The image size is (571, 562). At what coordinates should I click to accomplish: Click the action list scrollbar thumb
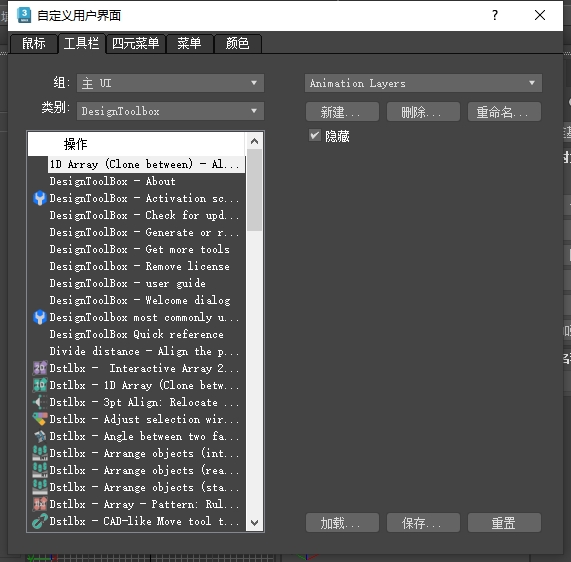[255, 190]
